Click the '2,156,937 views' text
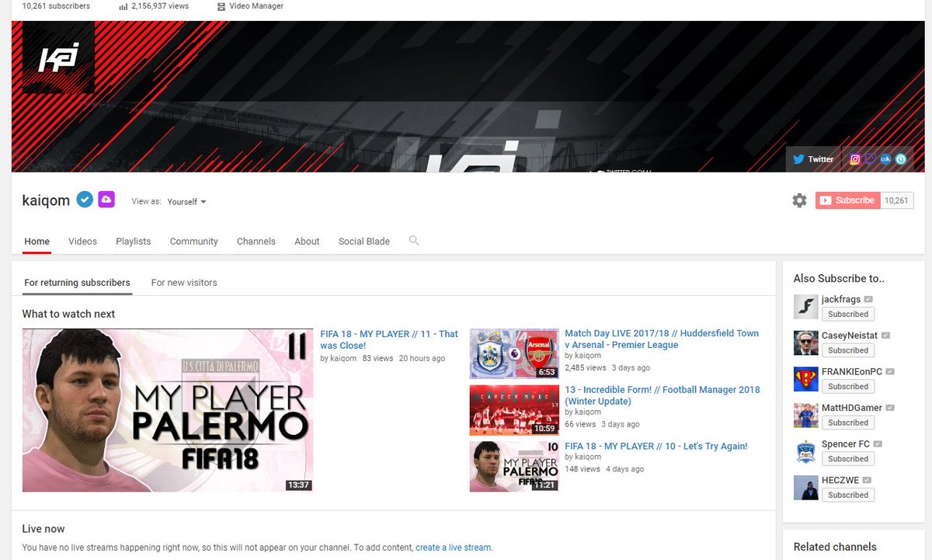The width and height of the screenshot is (932, 560). (x=160, y=6)
